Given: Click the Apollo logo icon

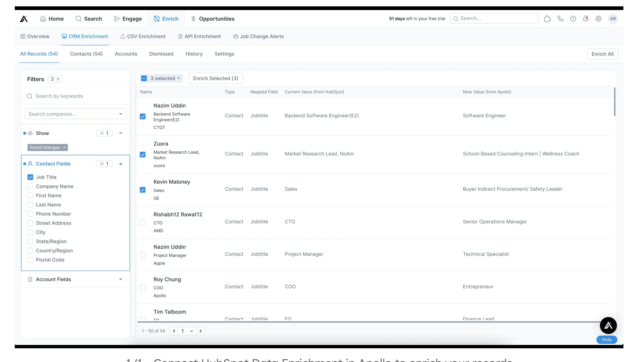Looking at the screenshot, I should click(24, 18).
